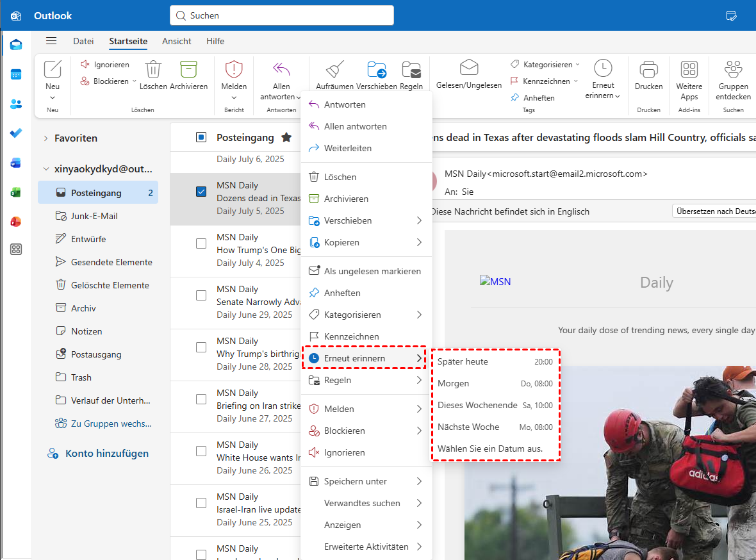This screenshot has height=560, width=756.
Task: Click 'Konto hinzufügen' link
Action: pyautogui.click(x=106, y=453)
